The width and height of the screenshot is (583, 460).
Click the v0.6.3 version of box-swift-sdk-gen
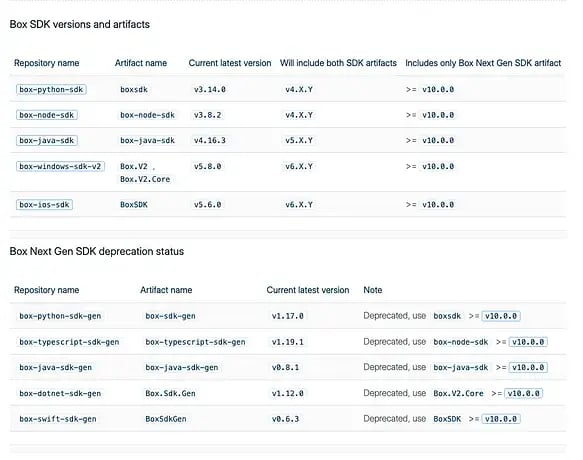point(285,419)
